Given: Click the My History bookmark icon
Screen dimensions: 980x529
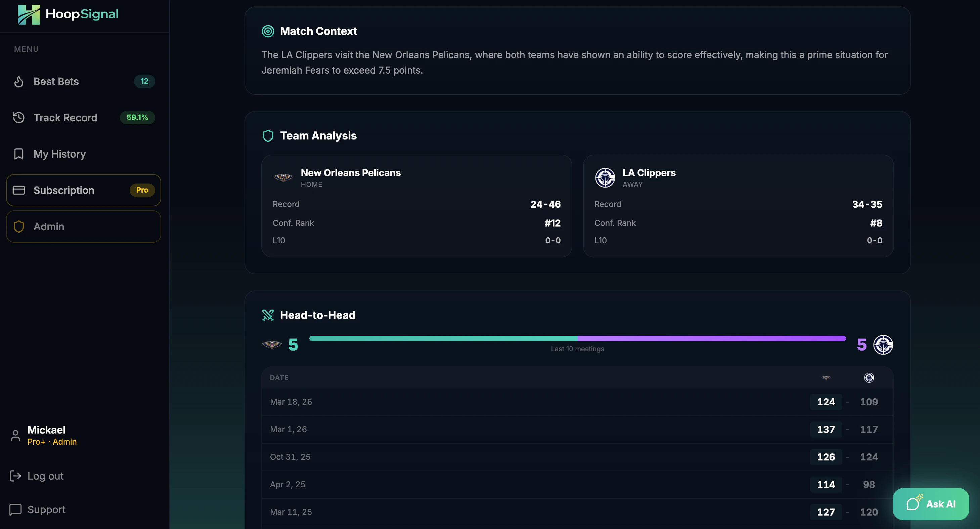Looking at the screenshot, I should coord(19,154).
